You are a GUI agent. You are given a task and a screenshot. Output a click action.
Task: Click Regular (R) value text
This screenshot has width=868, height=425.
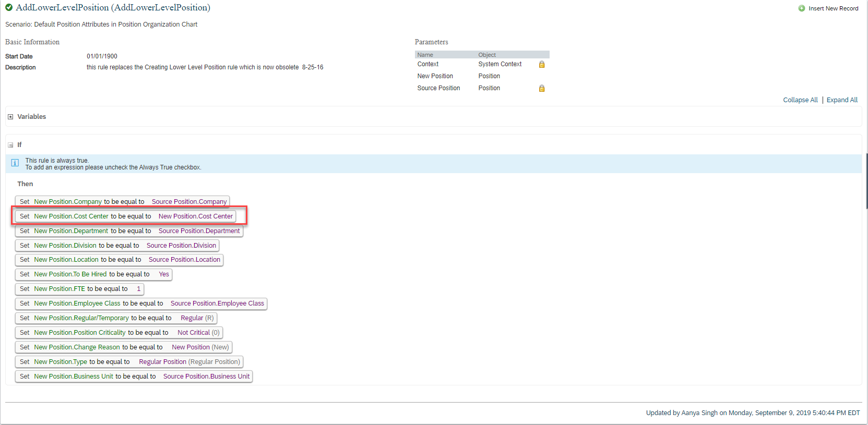tap(197, 318)
